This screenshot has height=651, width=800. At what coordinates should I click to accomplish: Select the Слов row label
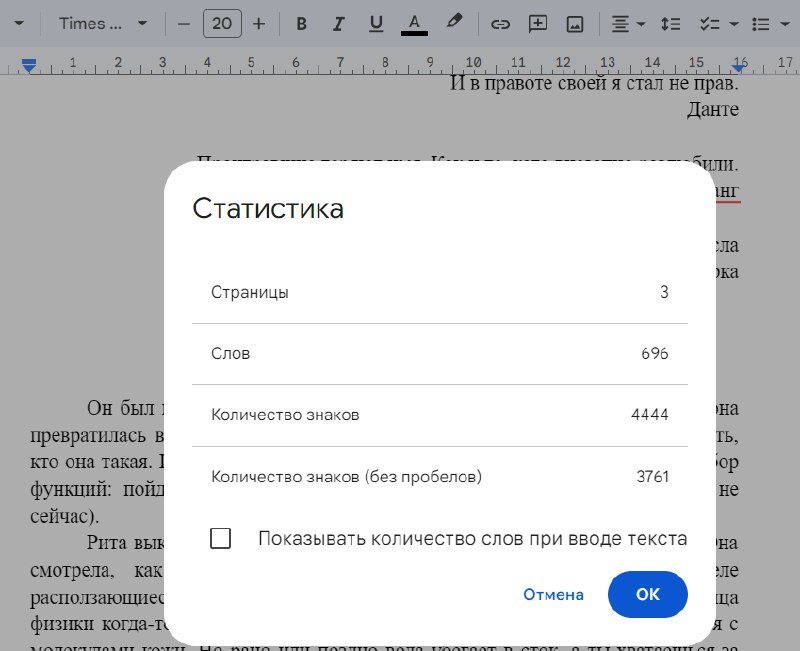click(231, 354)
